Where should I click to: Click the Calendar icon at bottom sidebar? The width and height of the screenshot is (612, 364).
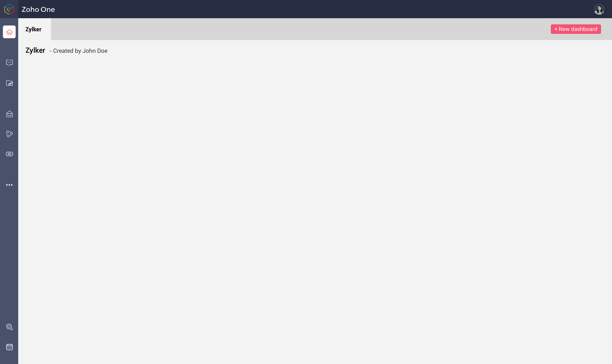point(9,347)
